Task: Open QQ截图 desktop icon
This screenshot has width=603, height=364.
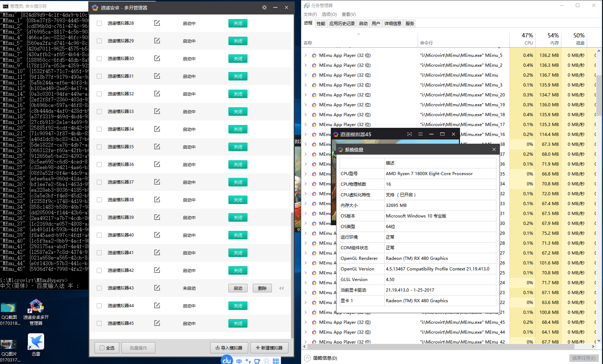Action: coord(9,314)
